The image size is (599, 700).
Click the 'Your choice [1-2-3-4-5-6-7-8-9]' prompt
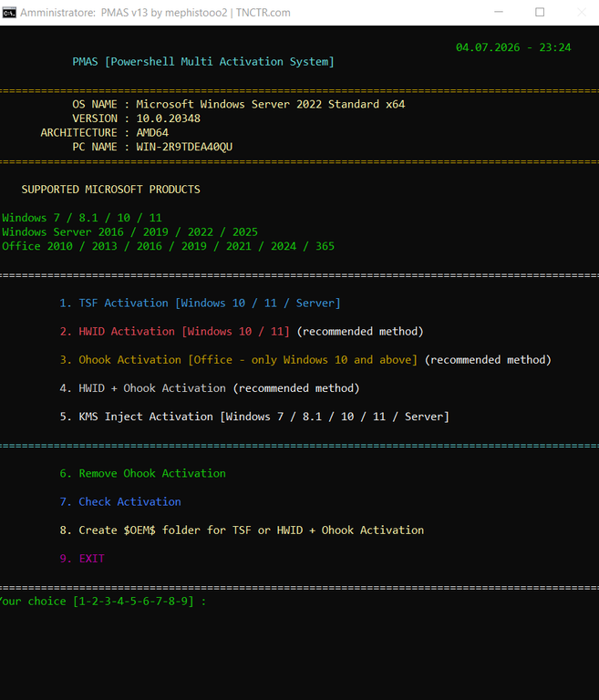[102, 602]
